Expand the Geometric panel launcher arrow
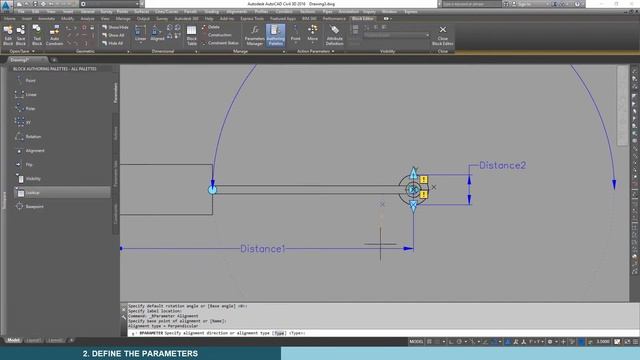 click(x=128, y=51)
